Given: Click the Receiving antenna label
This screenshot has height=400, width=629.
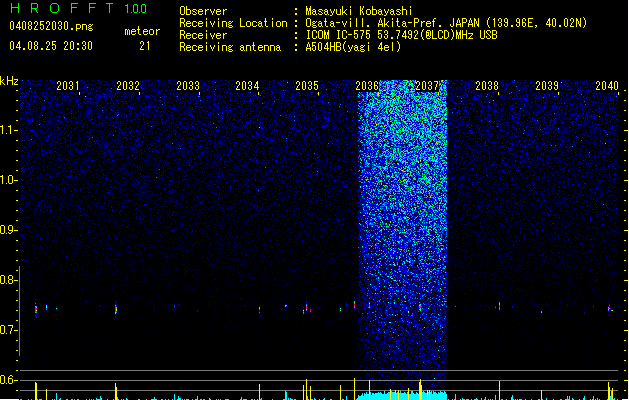Looking at the screenshot, I should (230, 47).
